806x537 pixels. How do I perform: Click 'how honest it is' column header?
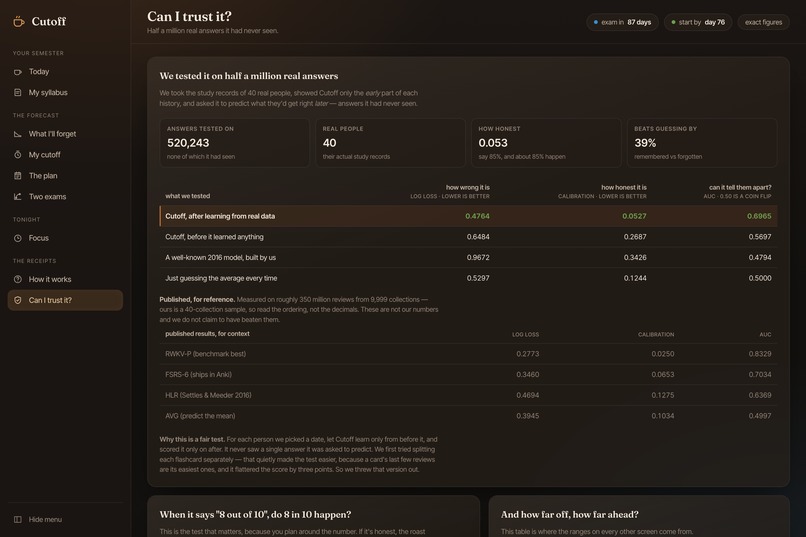click(624, 188)
